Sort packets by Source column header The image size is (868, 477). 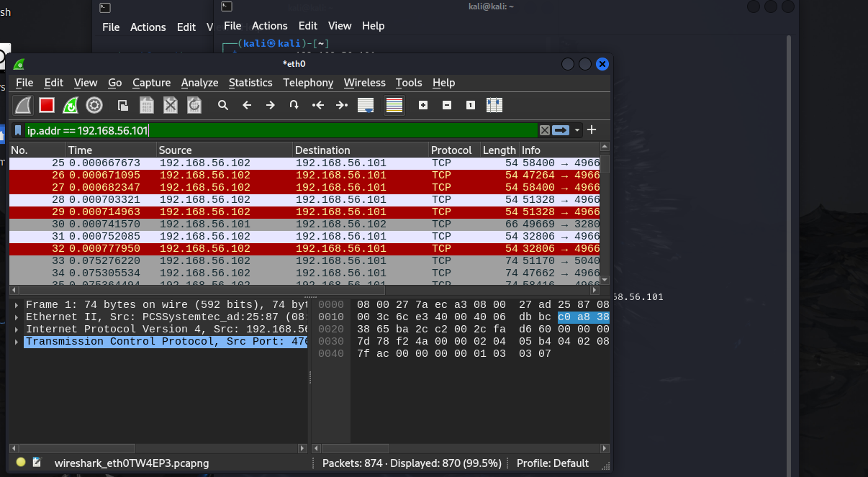pos(225,150)
